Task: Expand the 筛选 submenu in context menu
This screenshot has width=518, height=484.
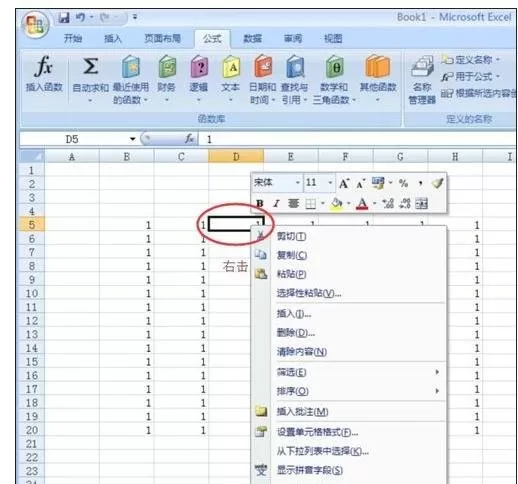Action: [x=437, y=372]
